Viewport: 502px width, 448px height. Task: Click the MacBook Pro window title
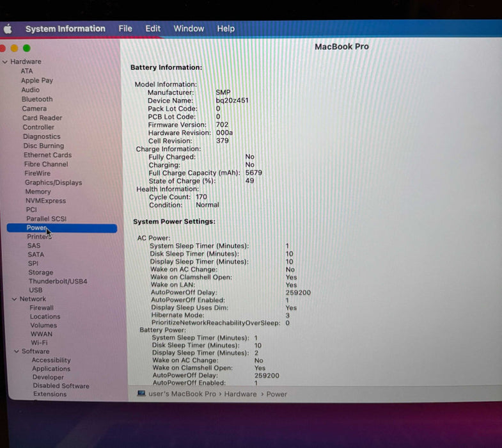click(x=341, y=47)
